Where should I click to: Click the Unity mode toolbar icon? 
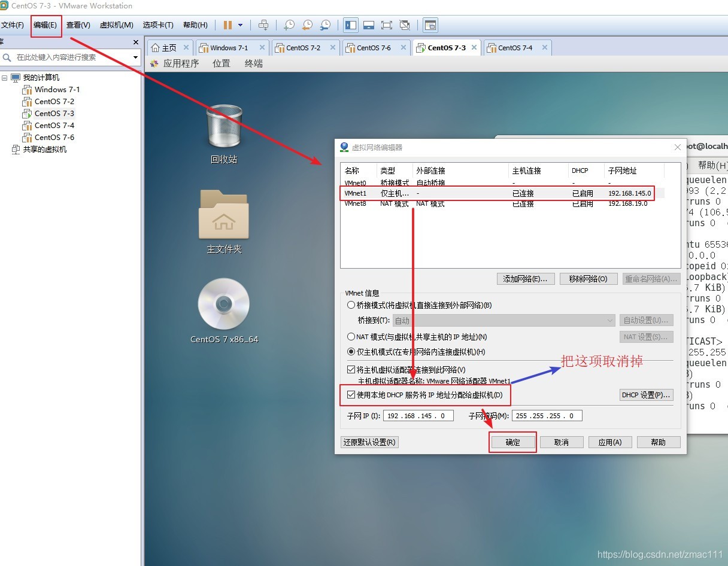point(405,25)
